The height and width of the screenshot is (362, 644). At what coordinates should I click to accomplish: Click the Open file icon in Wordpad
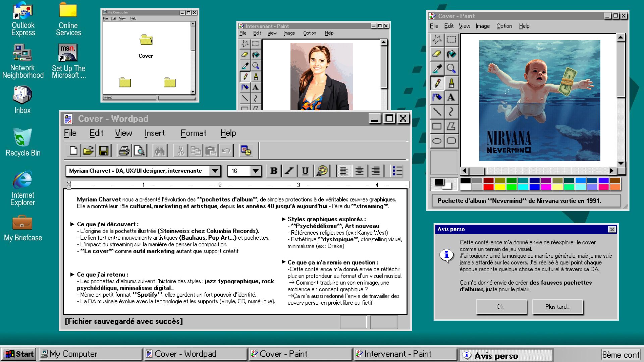click(x=89, y=151)
